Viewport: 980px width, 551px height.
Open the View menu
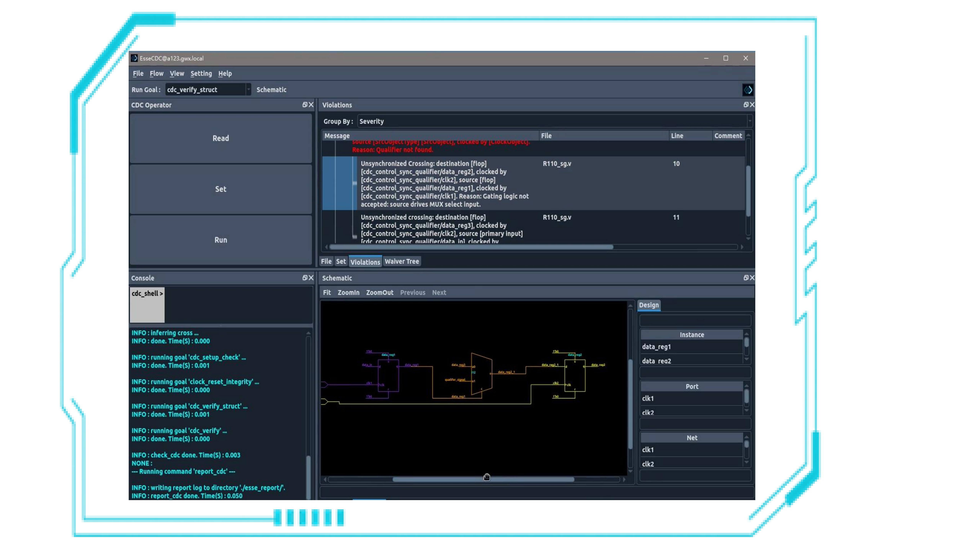(177, 73)
